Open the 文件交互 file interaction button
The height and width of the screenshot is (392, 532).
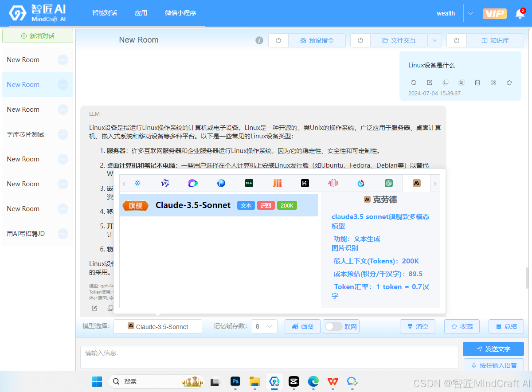399,40
